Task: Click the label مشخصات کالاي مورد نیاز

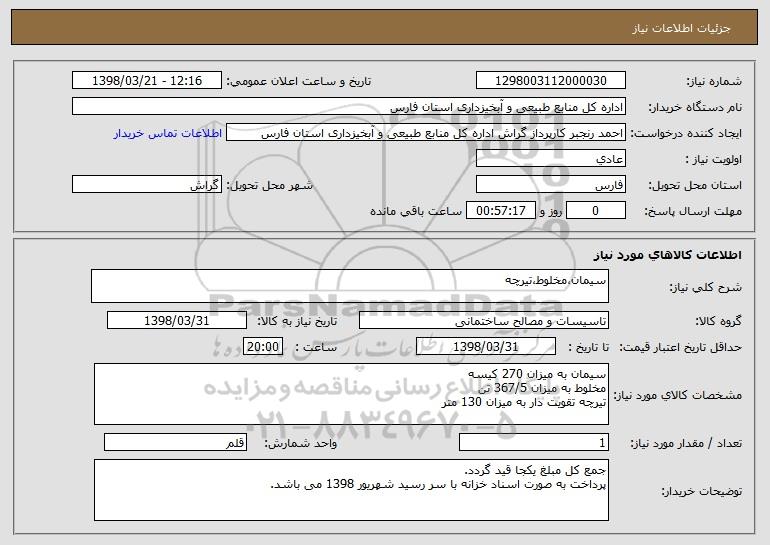Action: (680, 395)
